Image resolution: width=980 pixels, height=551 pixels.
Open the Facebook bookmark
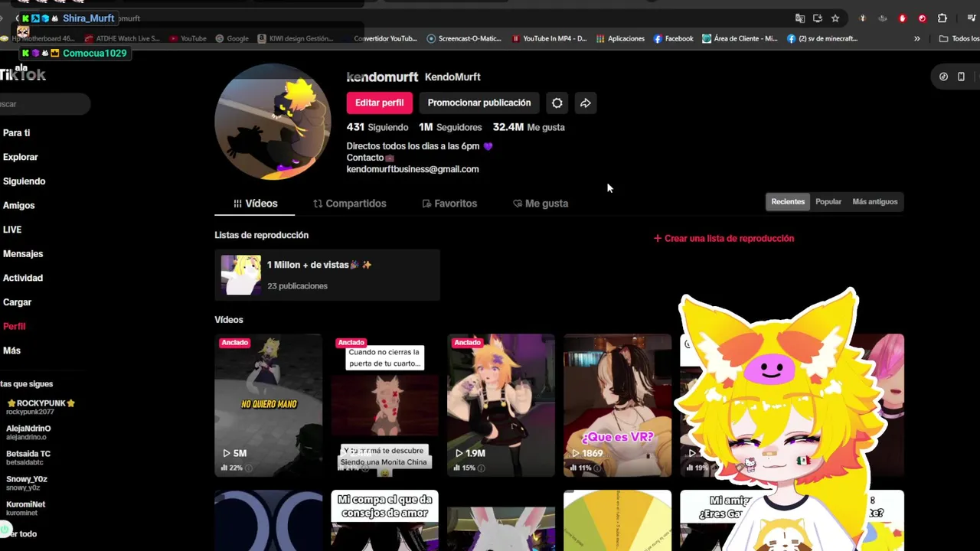click(674, 38)
